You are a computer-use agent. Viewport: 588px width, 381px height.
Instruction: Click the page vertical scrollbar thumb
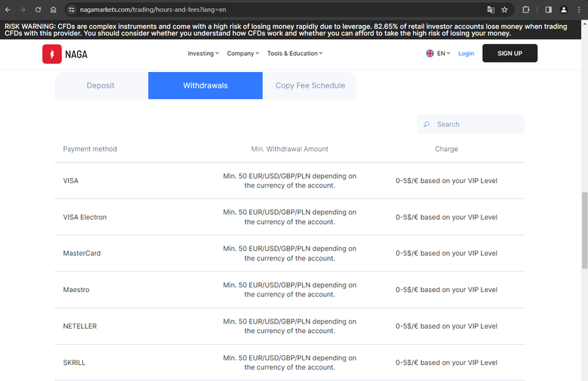point(584,230)
